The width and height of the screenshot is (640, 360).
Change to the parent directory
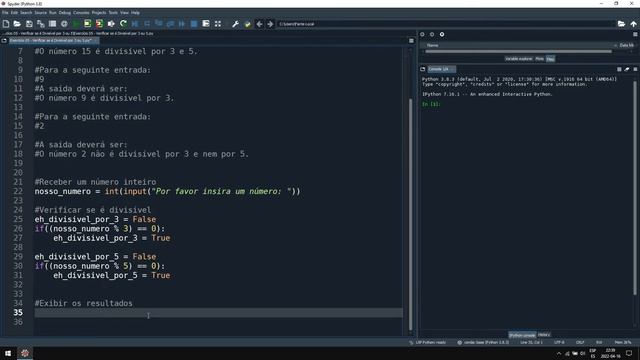633,24
